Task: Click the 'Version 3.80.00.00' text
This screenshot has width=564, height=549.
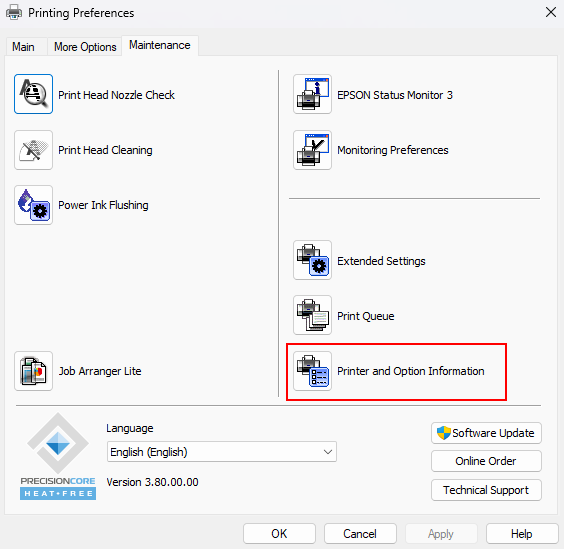Action: click(x=153, y=482)
